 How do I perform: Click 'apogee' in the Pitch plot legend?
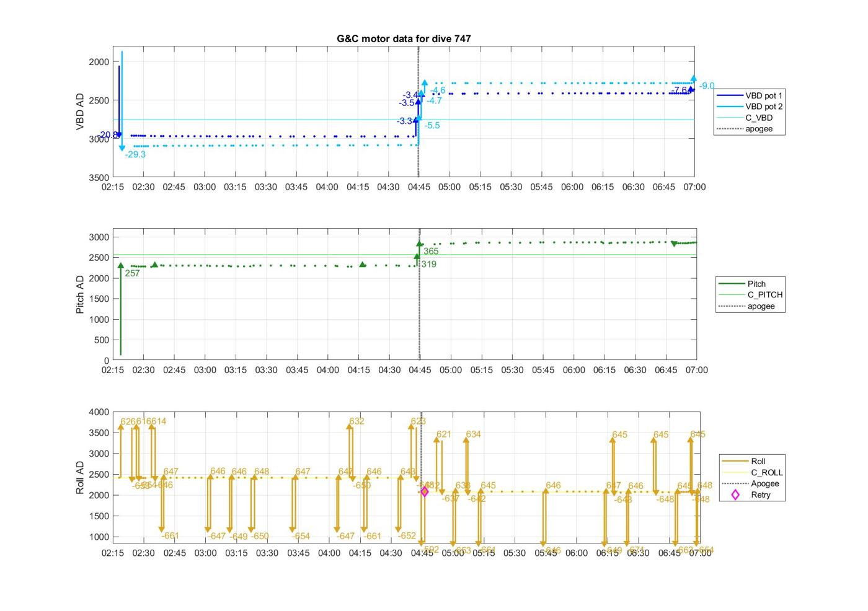pos(747,306)
